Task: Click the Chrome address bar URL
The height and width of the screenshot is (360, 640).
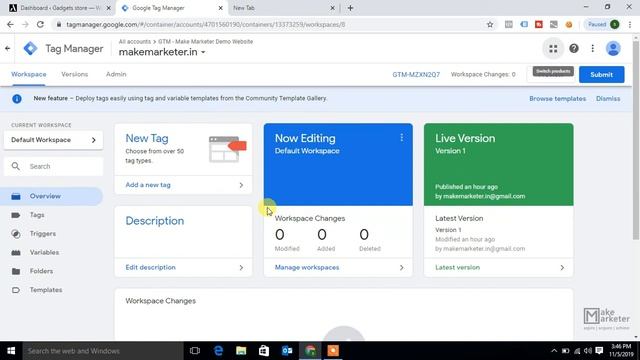Action: [x=206, y=24]
